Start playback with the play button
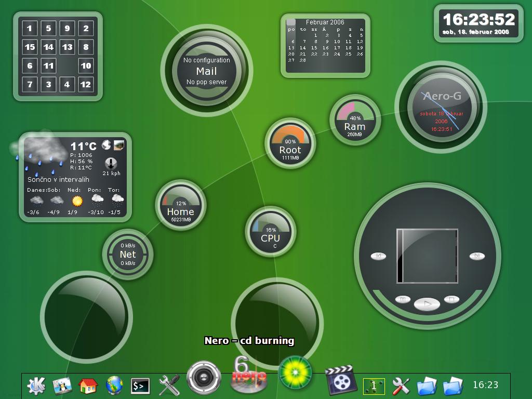 point(427,303)
